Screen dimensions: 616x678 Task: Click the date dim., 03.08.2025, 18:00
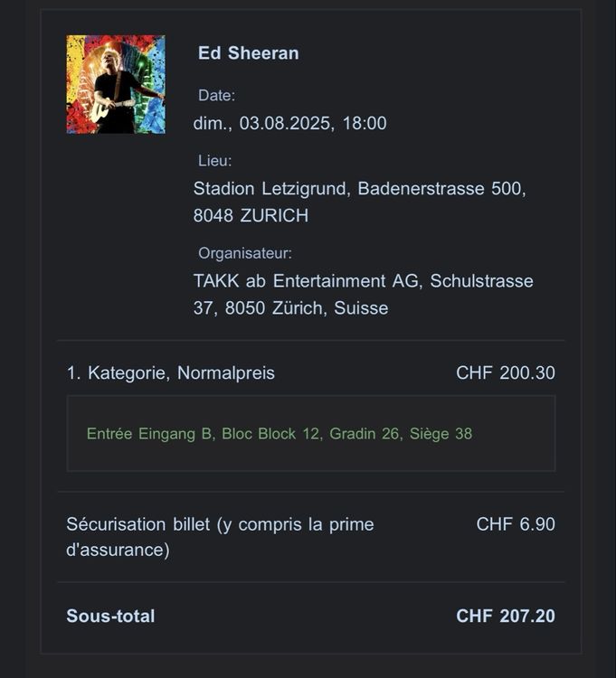(289, 123)
